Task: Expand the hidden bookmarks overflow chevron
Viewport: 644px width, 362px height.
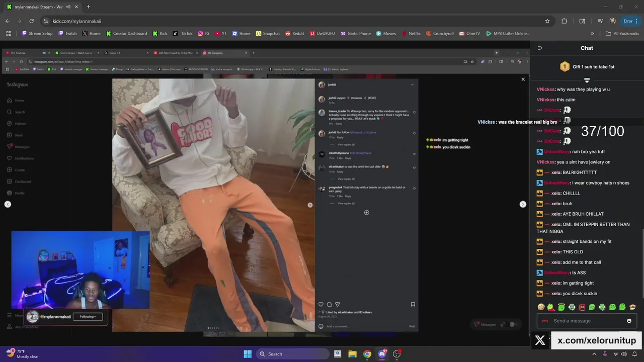Action: (x=592, y=34)
